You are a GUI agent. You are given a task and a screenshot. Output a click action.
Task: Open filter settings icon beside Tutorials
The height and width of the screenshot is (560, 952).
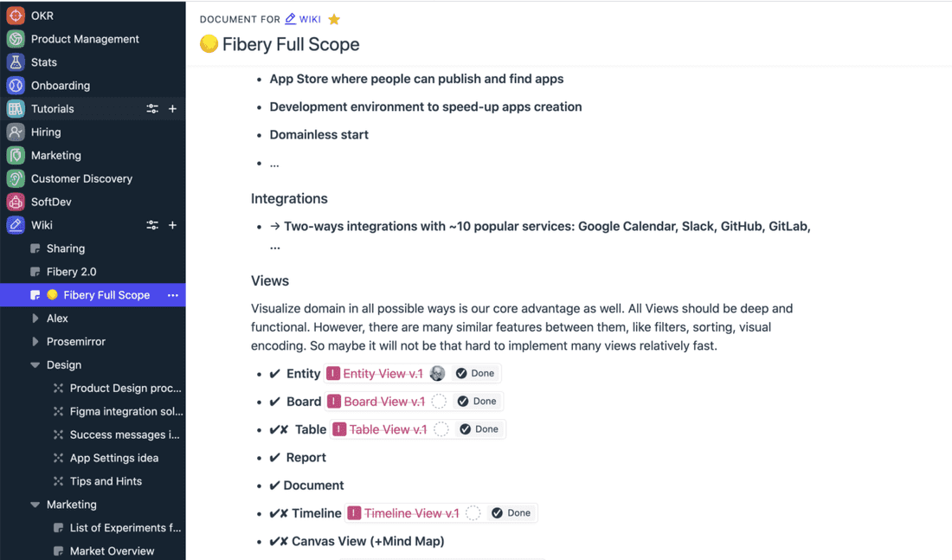tap(151, 108)
